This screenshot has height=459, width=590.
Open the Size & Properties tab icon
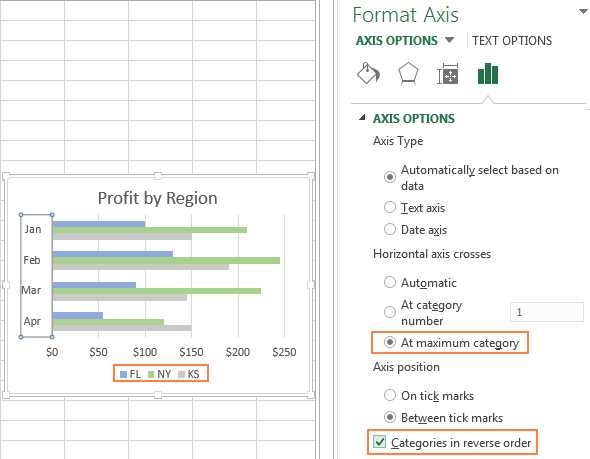448,74
